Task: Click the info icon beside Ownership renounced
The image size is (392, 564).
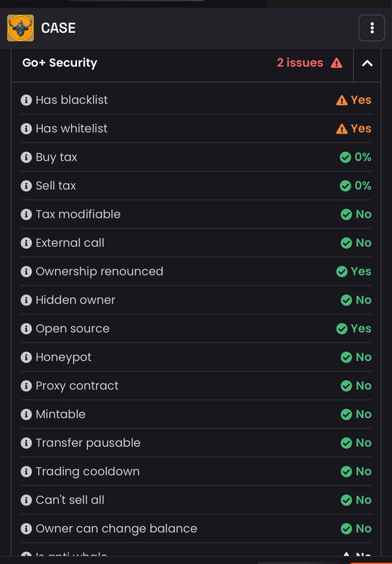Action: [x=26, y=272]
